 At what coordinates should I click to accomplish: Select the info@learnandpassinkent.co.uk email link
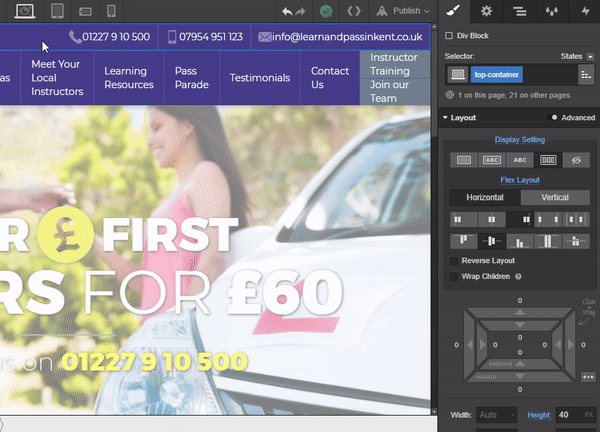pyautogui.click(x=341, y=37)
